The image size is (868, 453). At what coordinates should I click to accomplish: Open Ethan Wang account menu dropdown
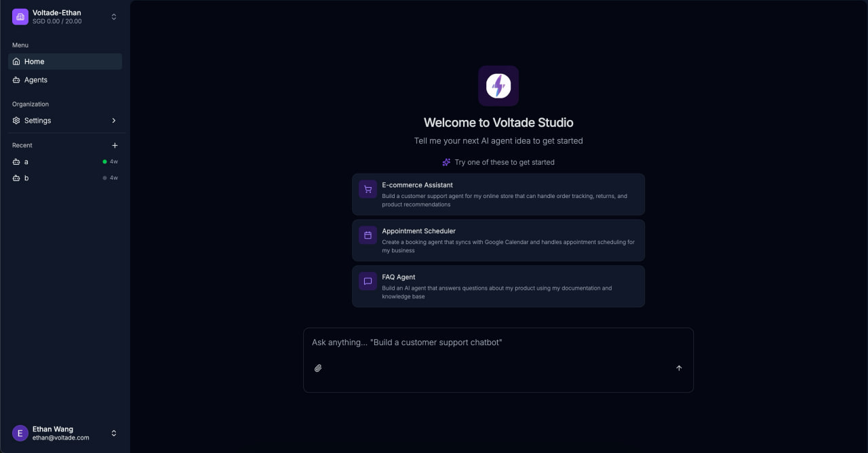pyautogui.click(x=114, y=433)
